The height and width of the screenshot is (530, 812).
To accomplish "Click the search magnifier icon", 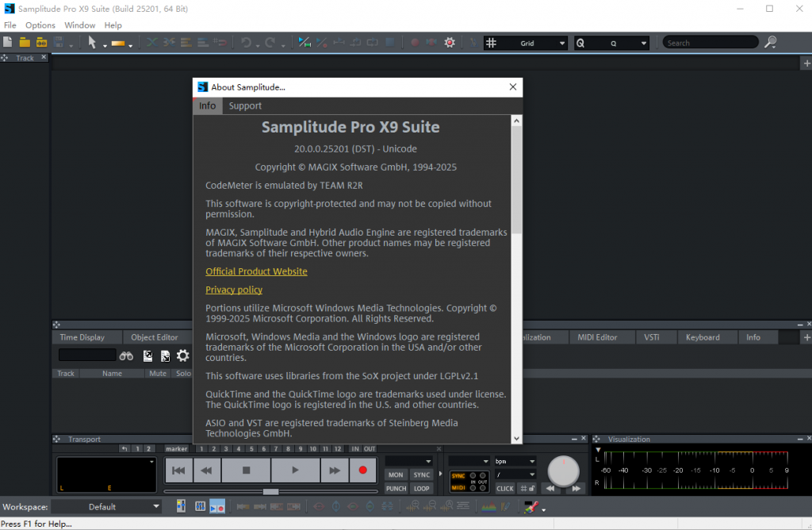I will coord(771,42).
